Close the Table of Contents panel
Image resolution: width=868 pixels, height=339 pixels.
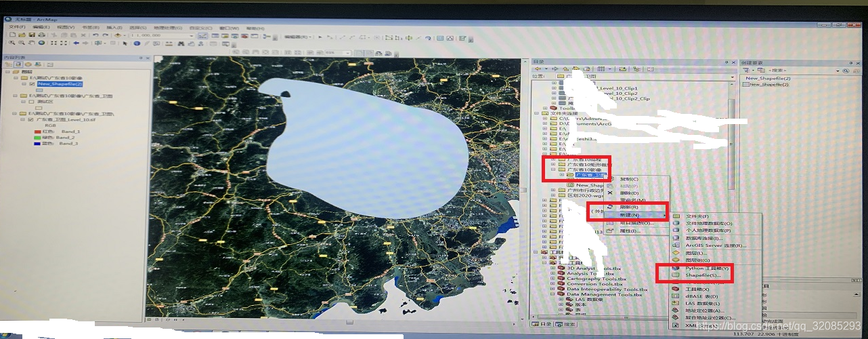coord(148,58)
